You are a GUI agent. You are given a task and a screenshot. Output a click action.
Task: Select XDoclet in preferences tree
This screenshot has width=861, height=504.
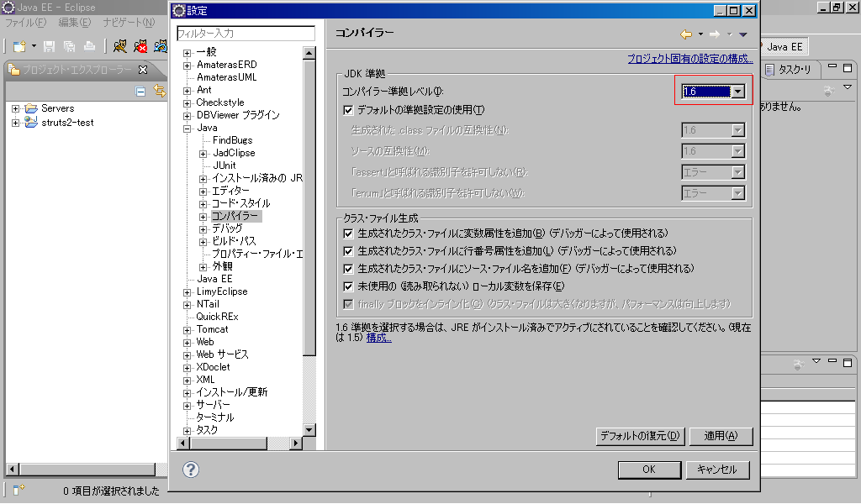[213, 367]
